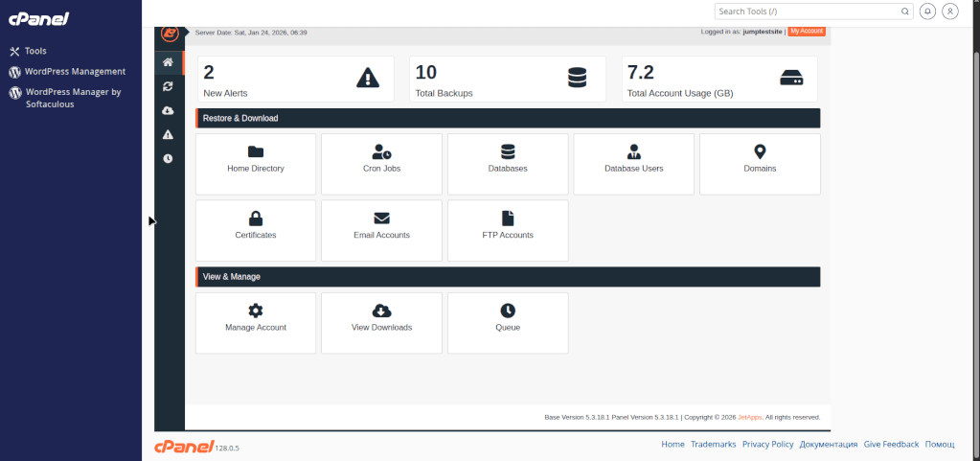
Task: Open the Certificates tile
Action: [x=256, y=230]
